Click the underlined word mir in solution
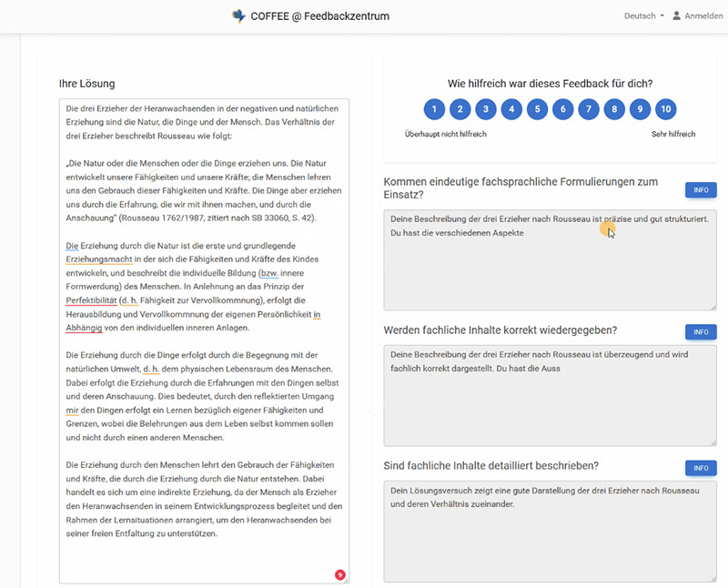 [x=72, y=411]
